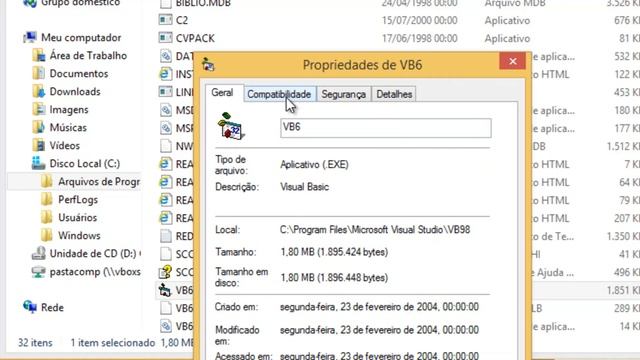Open Músicas folder in sidebar
Image resolution: width=640 pixels, height=360 pixels.
(68, 127)
